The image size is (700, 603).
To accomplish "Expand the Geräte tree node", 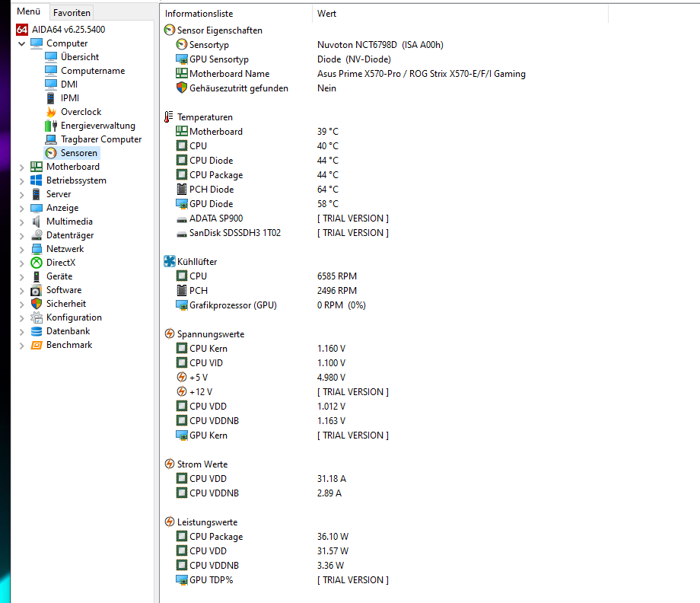I will point(21,277).
